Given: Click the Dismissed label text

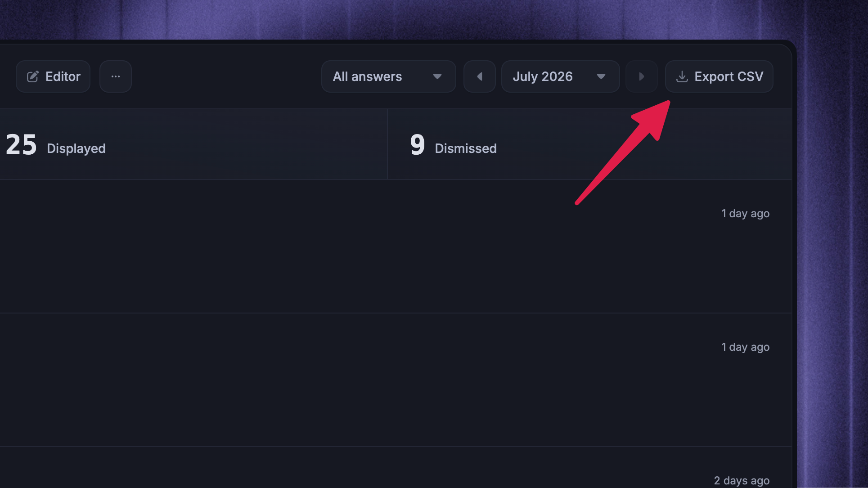Looking at the screenshot, I should click(x=466, y=148).
